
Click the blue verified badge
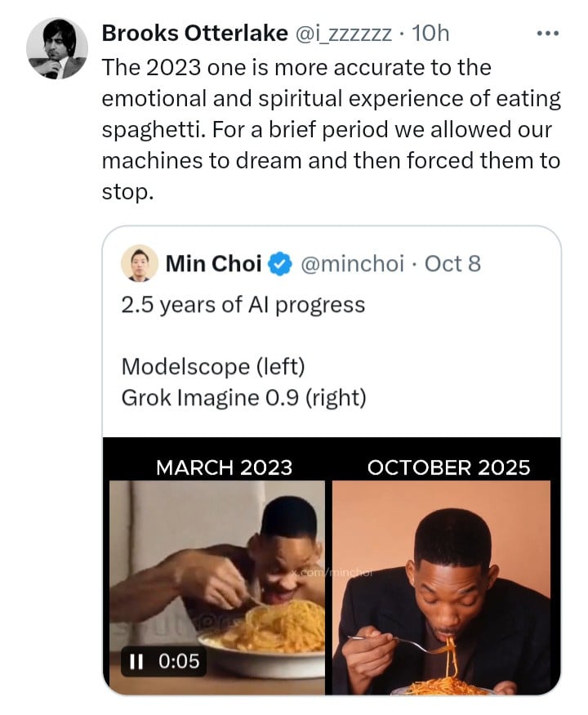(279, 264)
